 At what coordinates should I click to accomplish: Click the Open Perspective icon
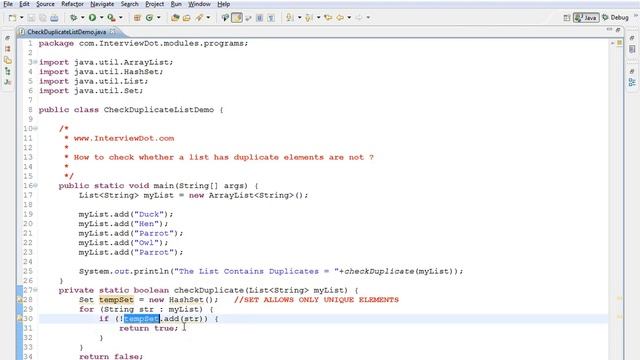coord(567,18)
